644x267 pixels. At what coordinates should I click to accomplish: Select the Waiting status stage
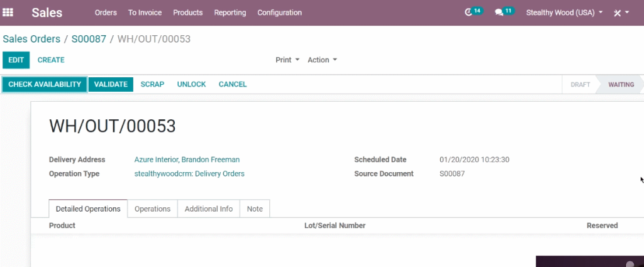pyautogui.click(x=621, y=84)
